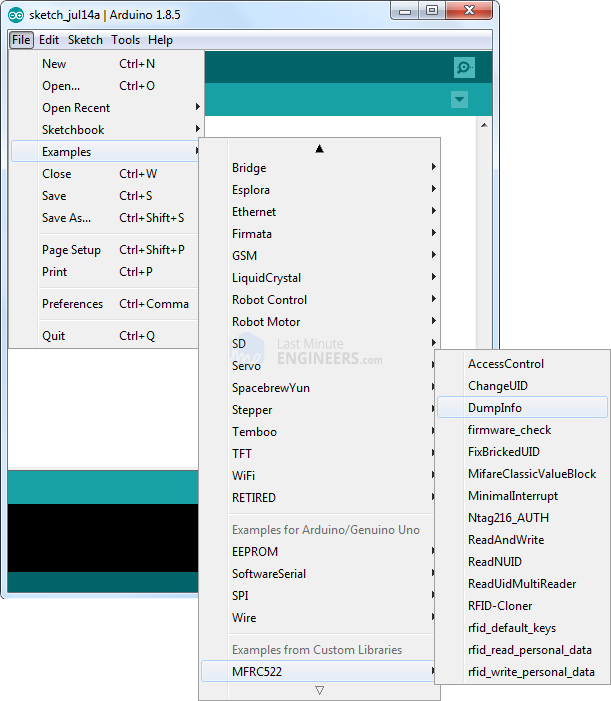This screenshot has height=701, width=611.
Task: Select the firmware_check example
Action: point(509,430)
